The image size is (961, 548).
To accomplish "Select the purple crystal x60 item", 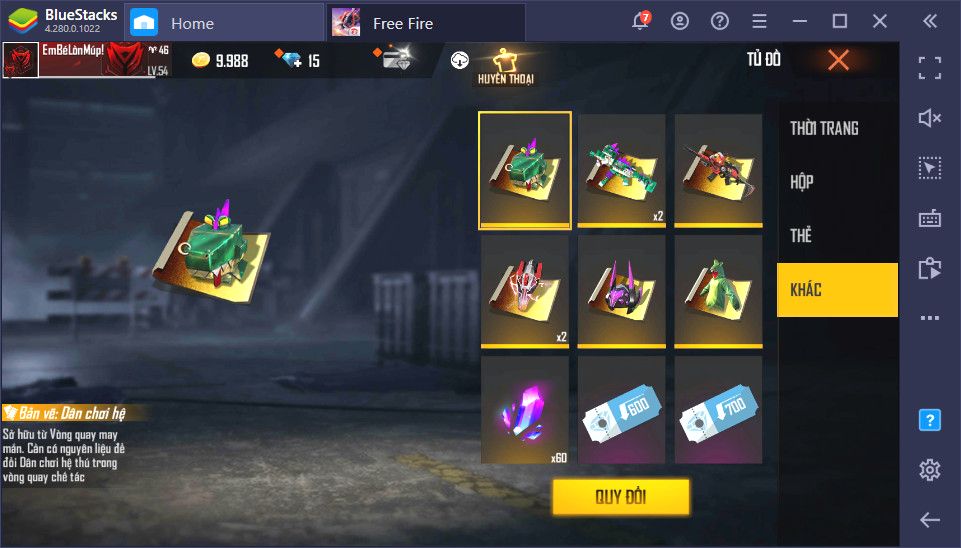I will click(x=525, y=411).
